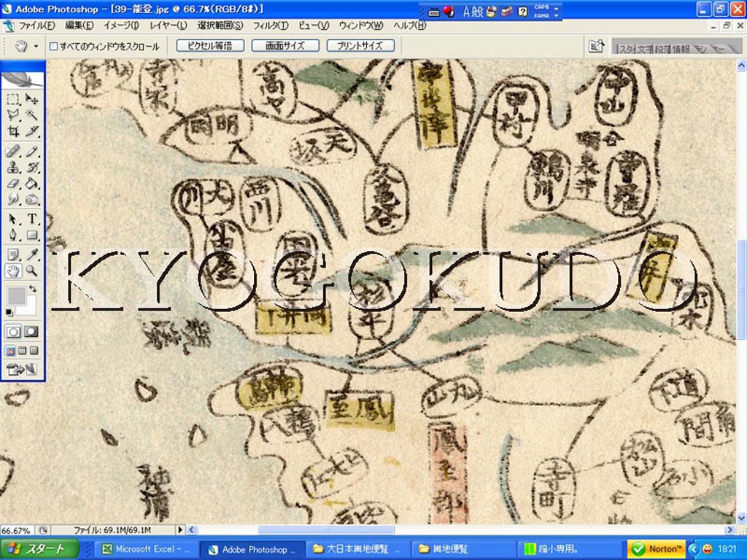Image resolution: width=747 pixels, height=560 pixels.
Task: Choose the Notes tool
Action: [x=13, y=254]
